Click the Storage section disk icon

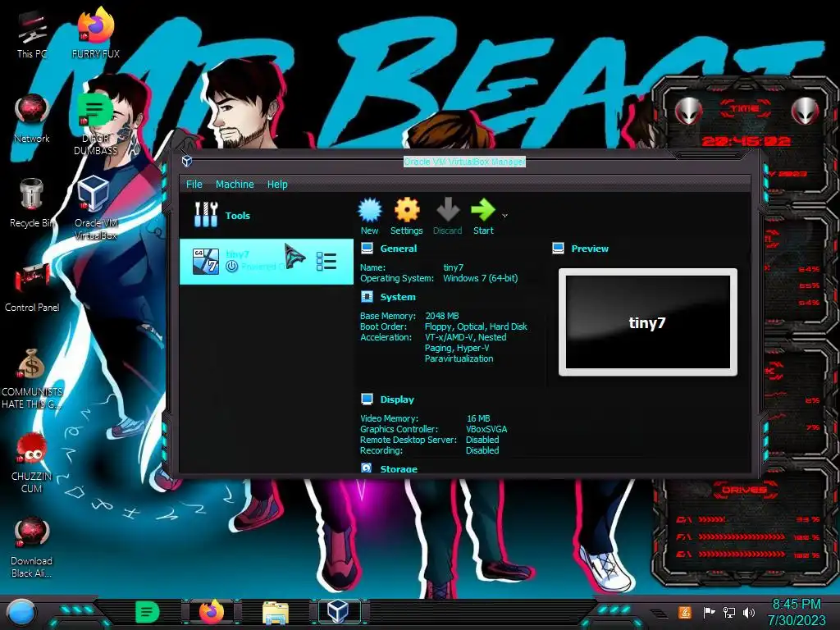tap(367, 468)
